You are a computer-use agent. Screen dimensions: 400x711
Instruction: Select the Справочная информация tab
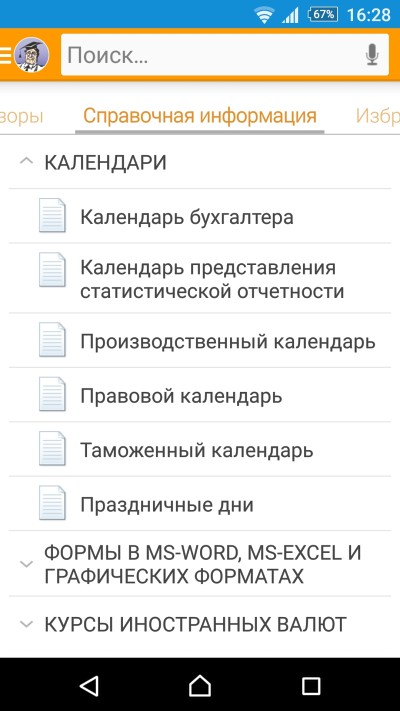click(x=200, y=116)
